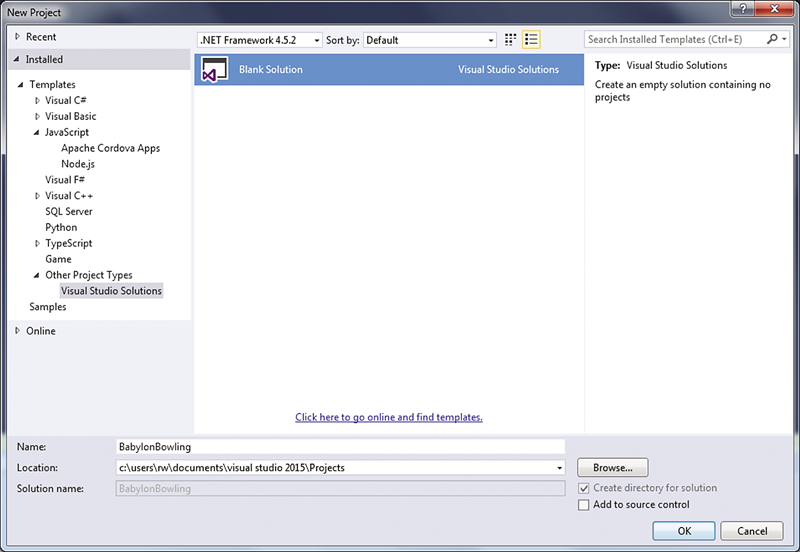800x552 pixels.
Task: Click the Other Project Types label
Action: coord(89,275)
